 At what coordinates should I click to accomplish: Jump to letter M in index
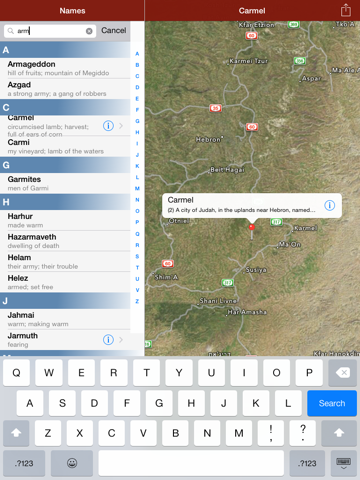coord(137,189)
